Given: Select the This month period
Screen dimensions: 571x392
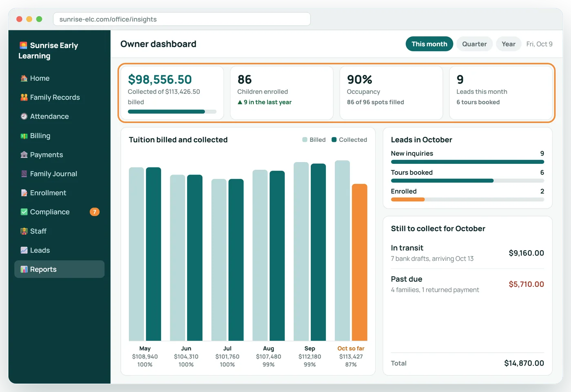Looking at the screenshot, I should [x=429, y=44].
